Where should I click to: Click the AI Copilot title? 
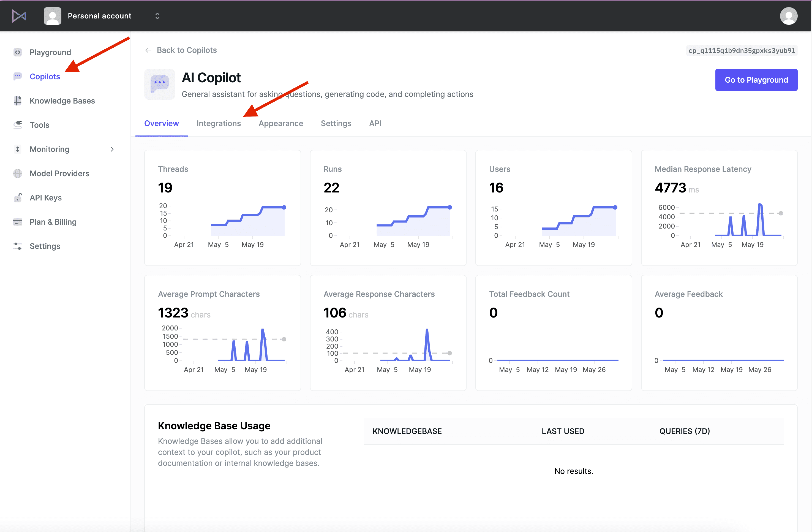(211, 78)
